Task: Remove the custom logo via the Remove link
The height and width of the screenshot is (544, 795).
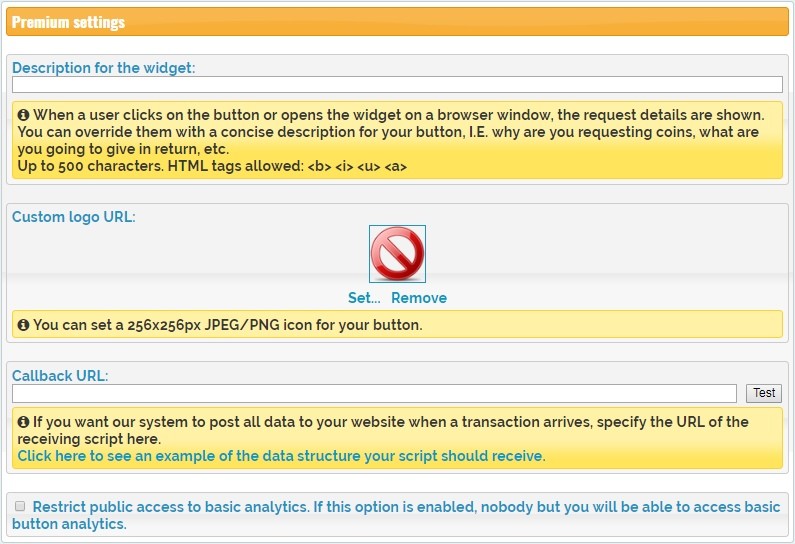Action: [418, 298]
